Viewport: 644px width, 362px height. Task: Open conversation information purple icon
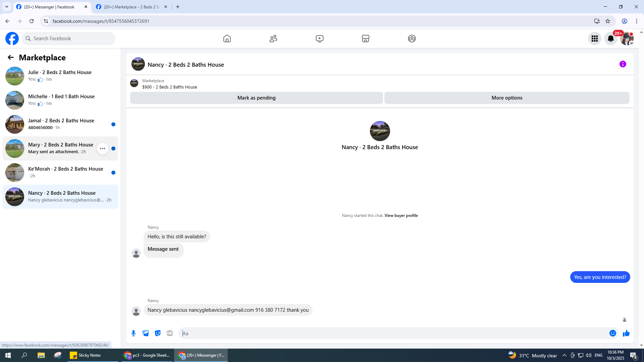click(623, 64)
